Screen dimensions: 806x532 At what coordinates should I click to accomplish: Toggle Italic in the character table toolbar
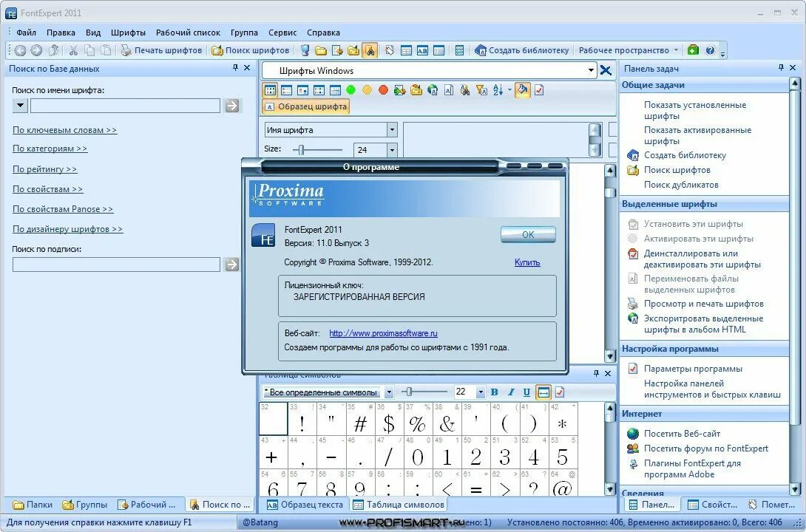pos(511,392)
